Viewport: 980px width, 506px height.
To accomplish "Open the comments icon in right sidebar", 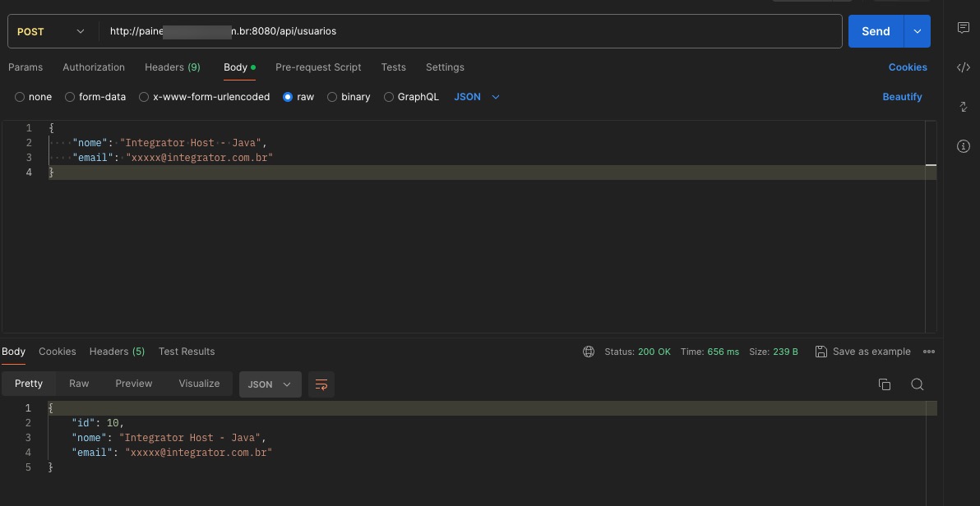I will pyautogui.click(x=964, y=28).
